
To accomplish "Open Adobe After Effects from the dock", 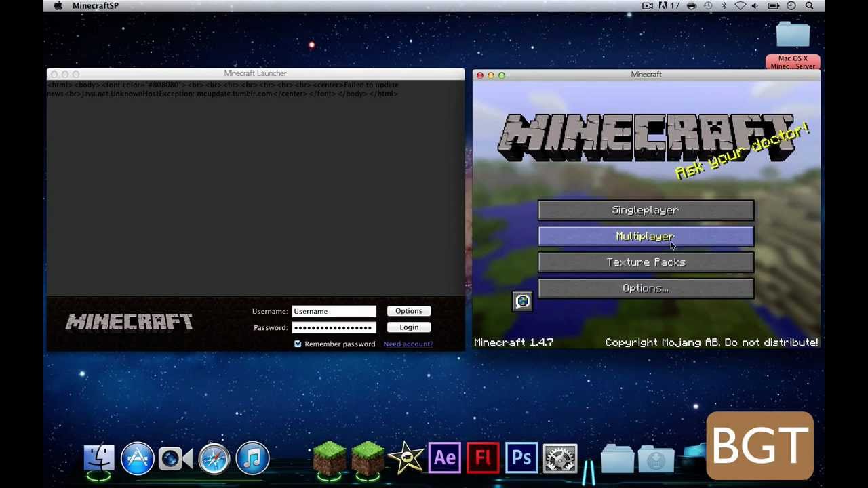I will (445, 458).
